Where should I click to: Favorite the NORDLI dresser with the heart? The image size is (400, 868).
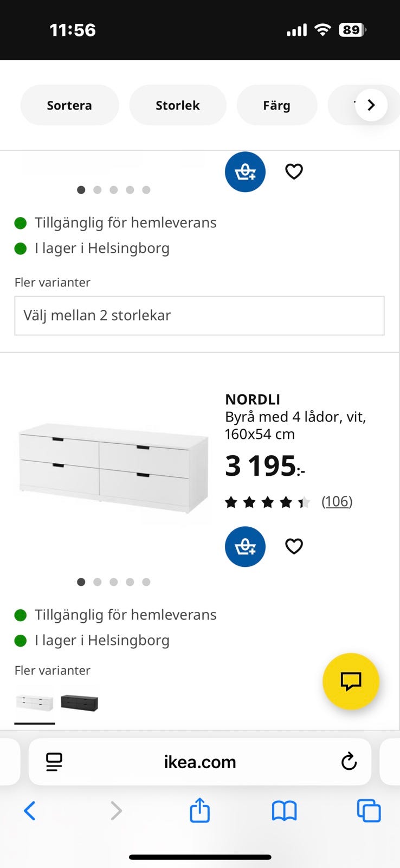[x=294, y=546]
